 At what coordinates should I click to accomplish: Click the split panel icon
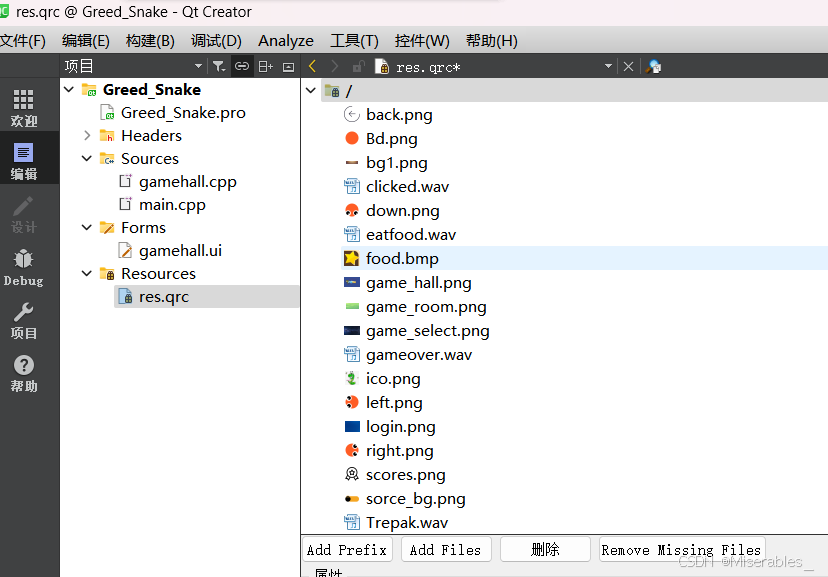[265, 67]
